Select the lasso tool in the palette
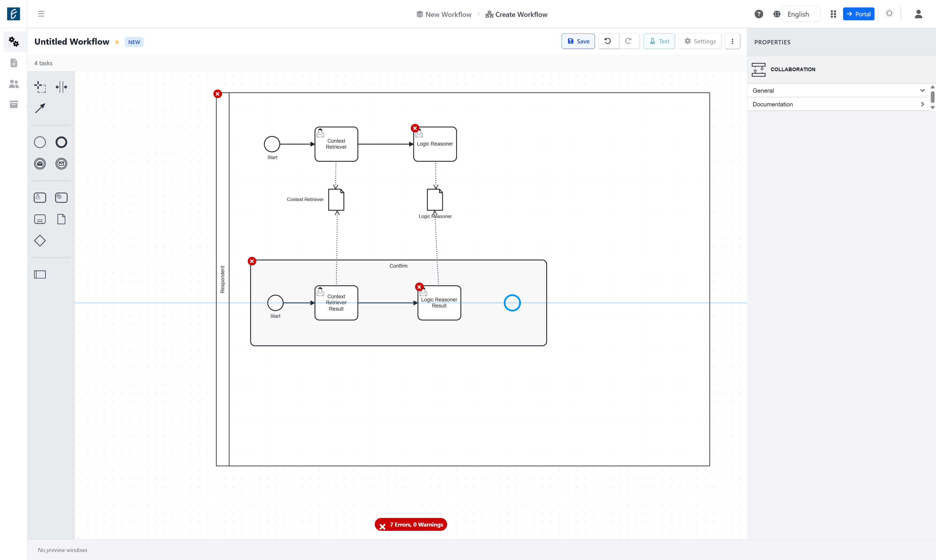 click(x=40, y=87)
